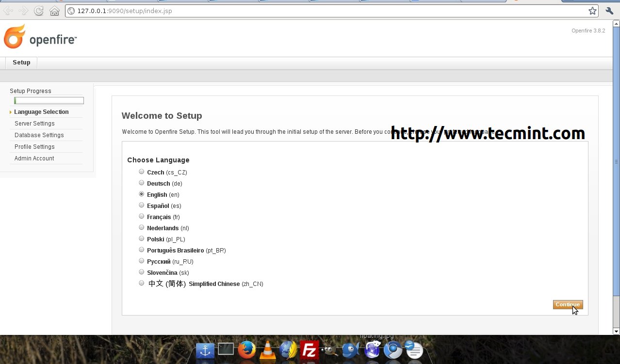Launch Firefox from the dock

(247, 349)
